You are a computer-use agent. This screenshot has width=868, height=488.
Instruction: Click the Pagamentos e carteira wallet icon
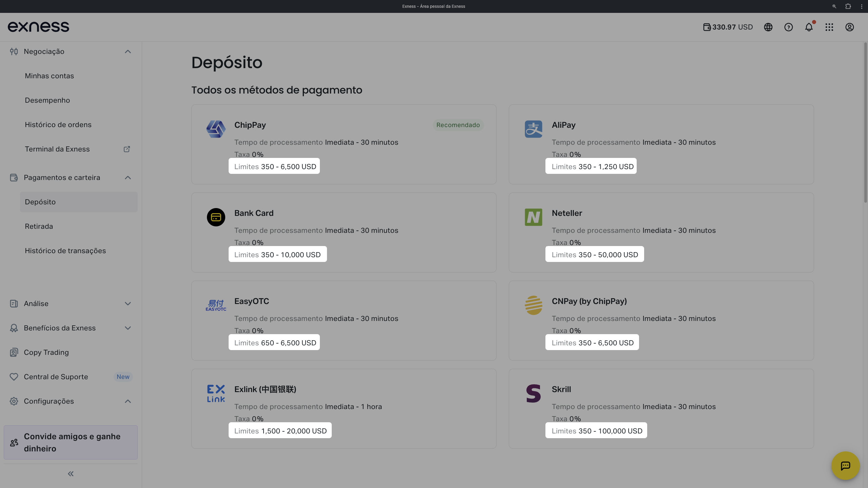pyautogui.click(x=14, y=178)
